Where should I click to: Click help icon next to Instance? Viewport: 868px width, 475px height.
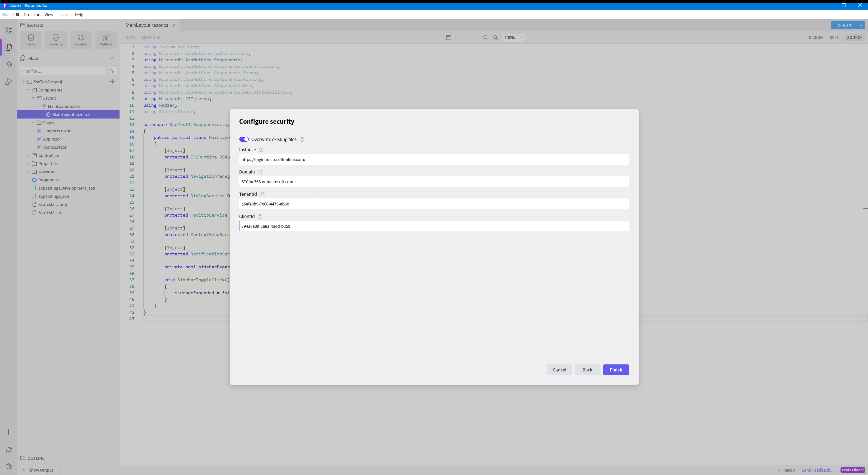tap(261, 150)
